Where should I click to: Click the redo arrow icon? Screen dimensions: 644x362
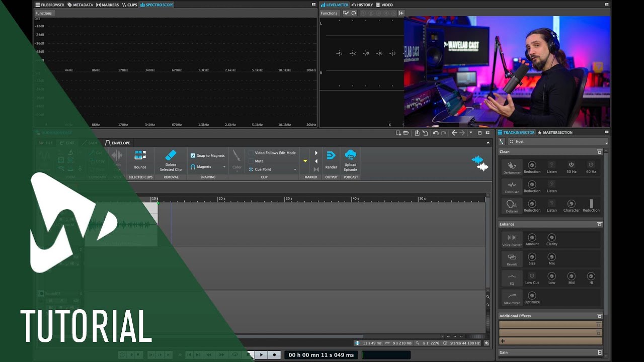[x=444, y=133]
